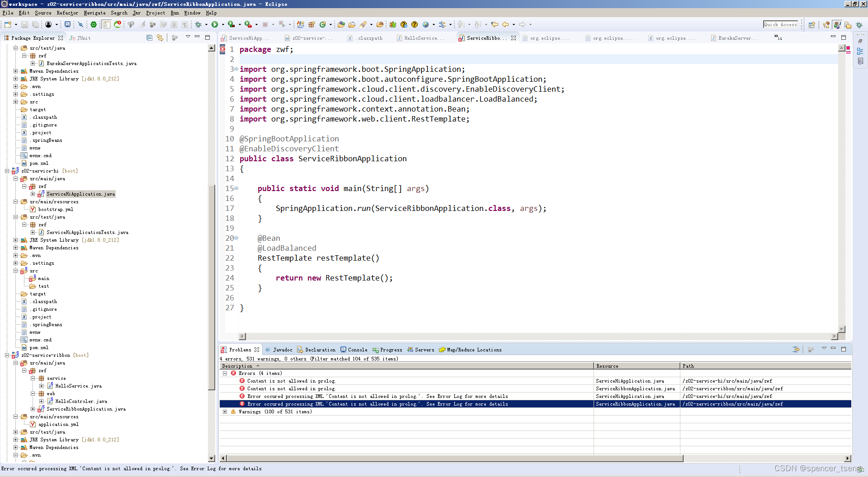Click the Forward navigation arrow icon

click(x=522, y=24)
